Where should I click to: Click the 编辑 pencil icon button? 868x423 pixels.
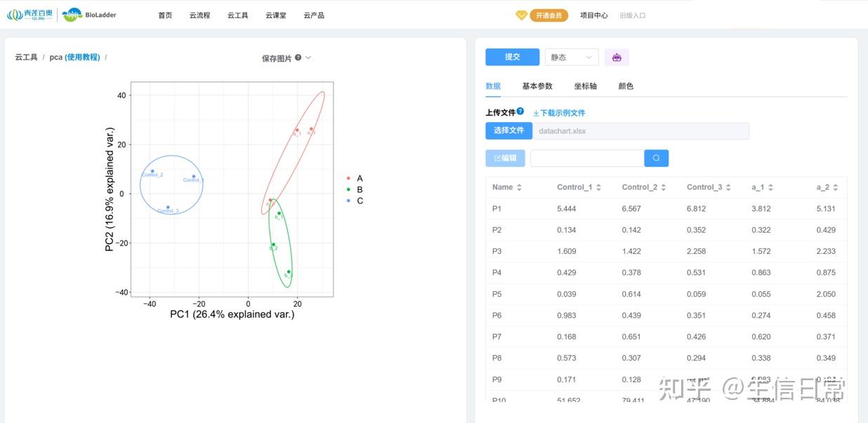[504, 158]
